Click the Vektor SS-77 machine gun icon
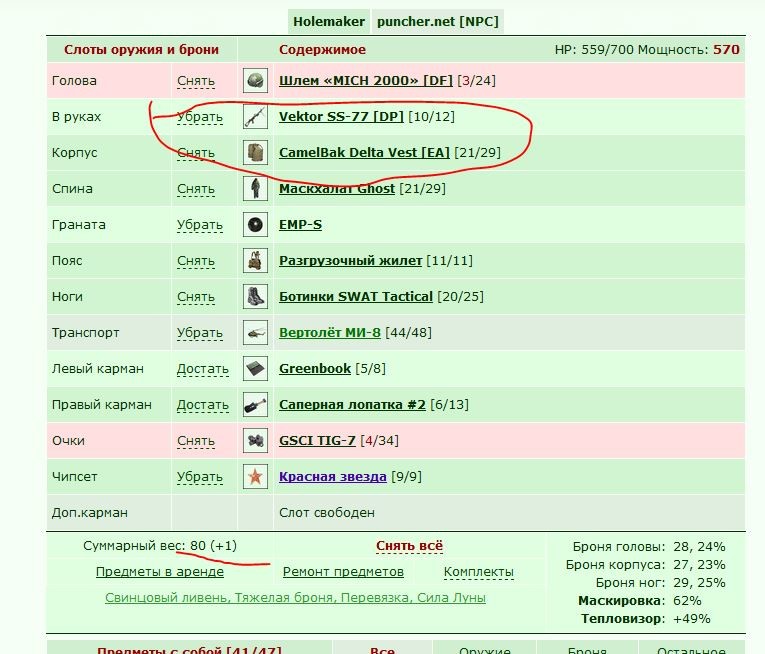765x654 pixels. pos(255,117)
